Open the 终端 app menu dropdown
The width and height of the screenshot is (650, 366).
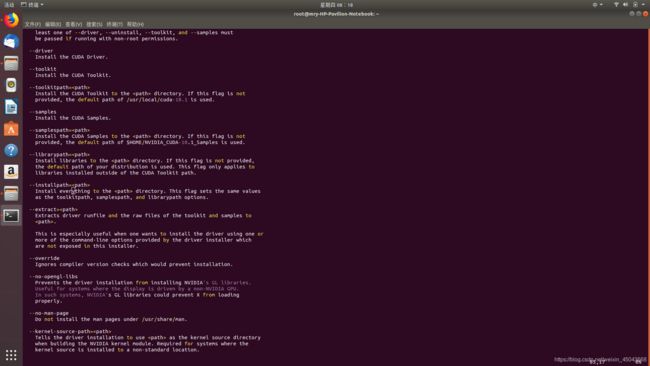pos(32,5)
